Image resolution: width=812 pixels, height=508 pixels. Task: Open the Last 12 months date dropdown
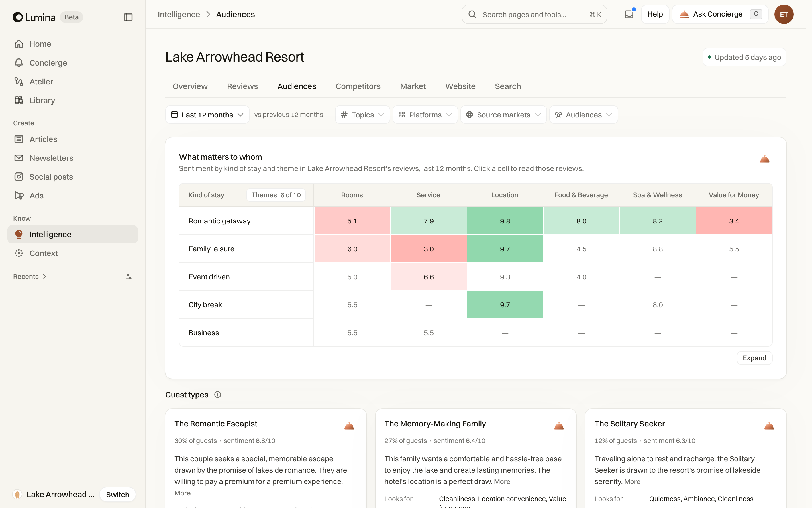point(207,115)
